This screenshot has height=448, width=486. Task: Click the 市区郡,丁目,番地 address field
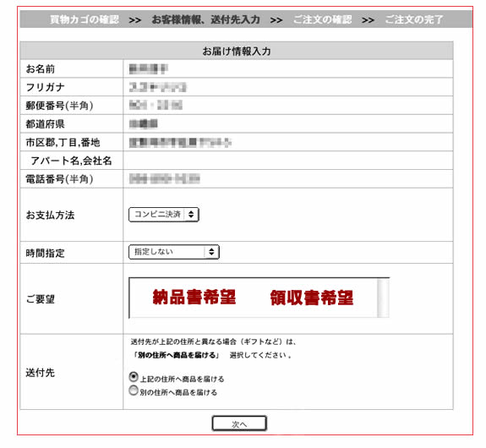[288, 142]
